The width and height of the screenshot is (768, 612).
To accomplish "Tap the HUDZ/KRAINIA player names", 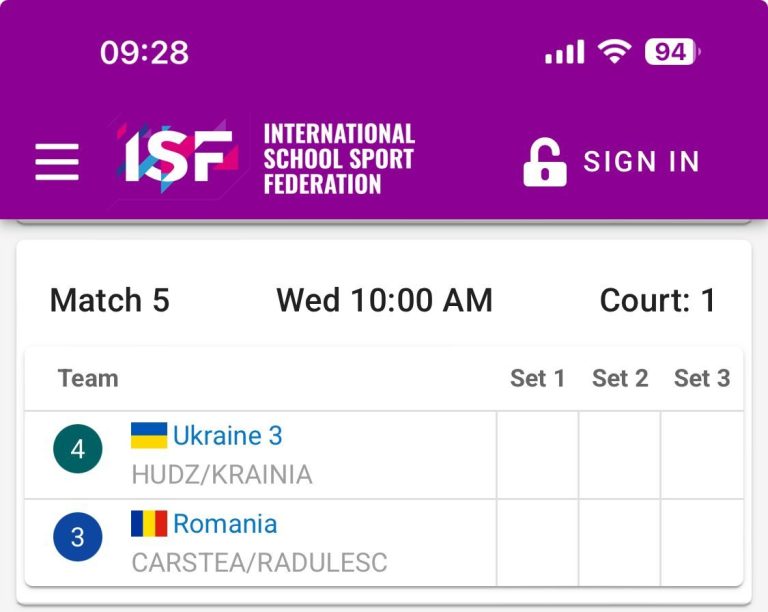I will pos(222,474).
